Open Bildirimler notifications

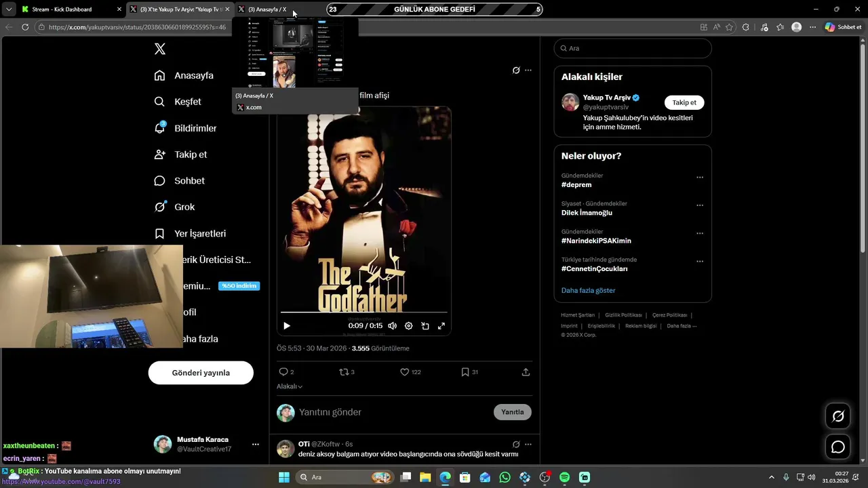185,128
